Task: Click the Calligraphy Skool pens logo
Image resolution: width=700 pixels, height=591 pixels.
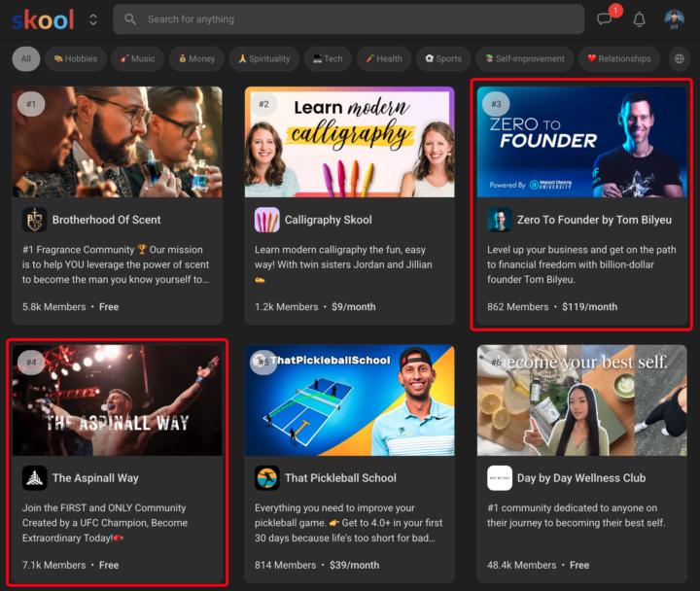Action: pyautogui.click(x=267, y=220)
